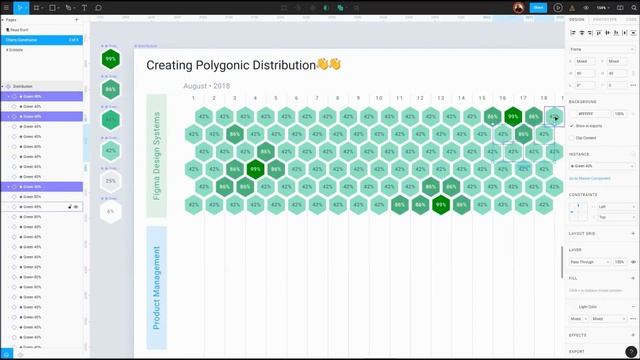Open the Pass Through blend mode dropdown
Screen dimensions: 640x360
pos(589,262)
